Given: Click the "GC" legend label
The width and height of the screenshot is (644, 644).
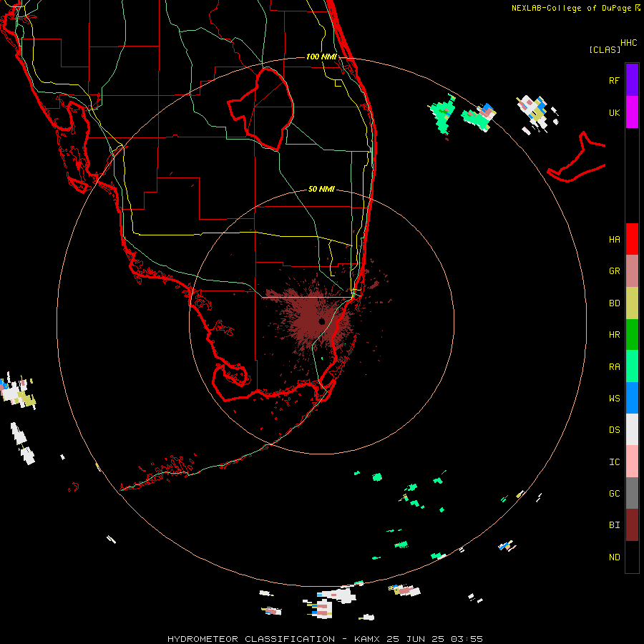Looking at the screenshot, I should pos(614,494).
